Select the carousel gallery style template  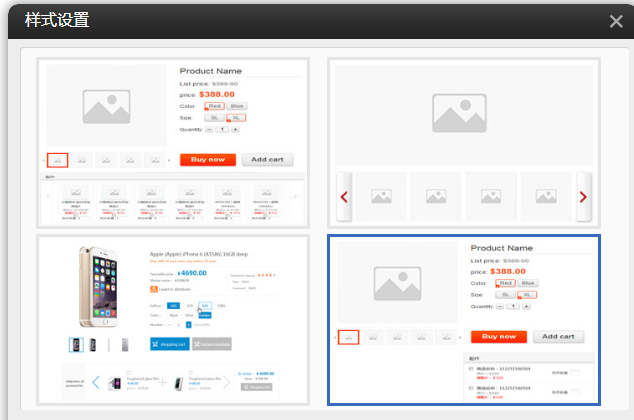463,144
